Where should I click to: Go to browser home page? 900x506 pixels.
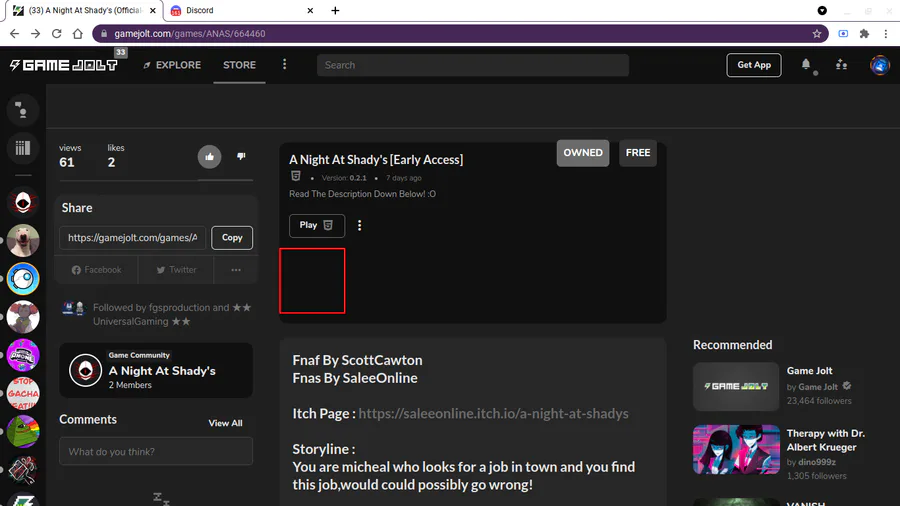tap(77, 34)
